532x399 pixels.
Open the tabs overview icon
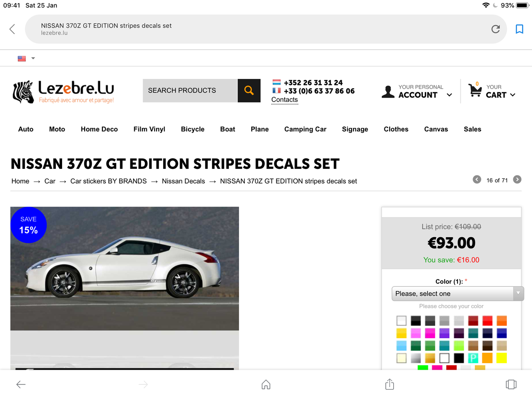511,384
